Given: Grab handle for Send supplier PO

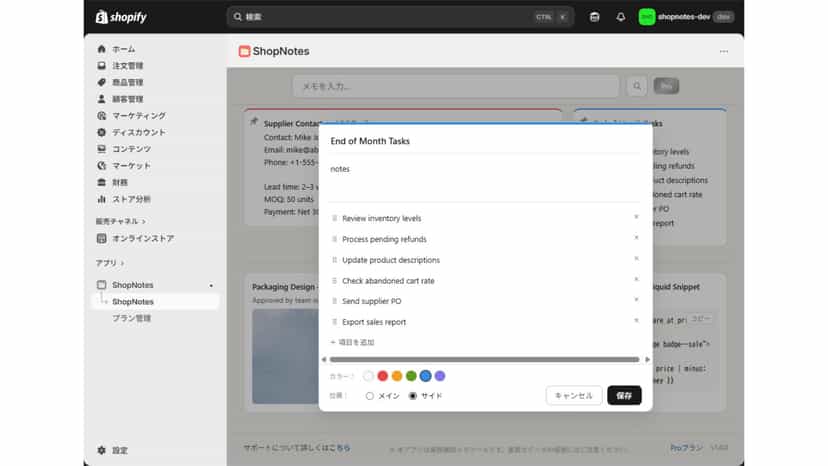Looking at the screenshot, I should point(334,301).
